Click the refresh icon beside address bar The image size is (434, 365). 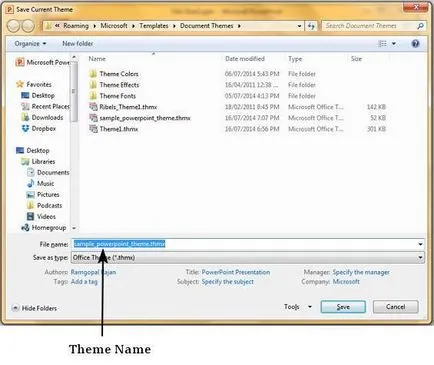tap(311, 26)
